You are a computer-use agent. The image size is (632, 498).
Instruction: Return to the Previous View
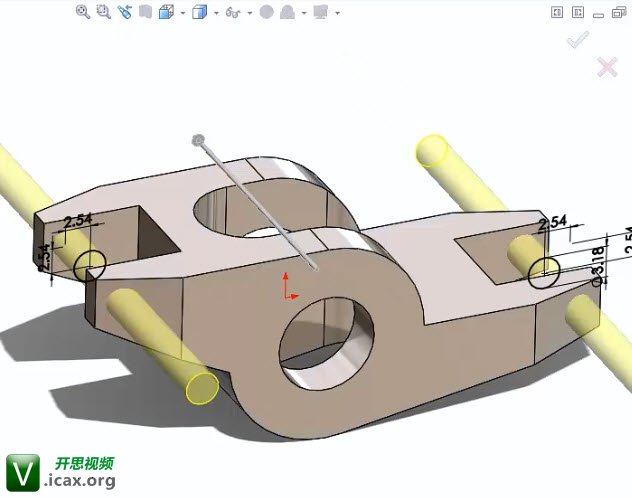pyautogui.click(x=124, y=12)
